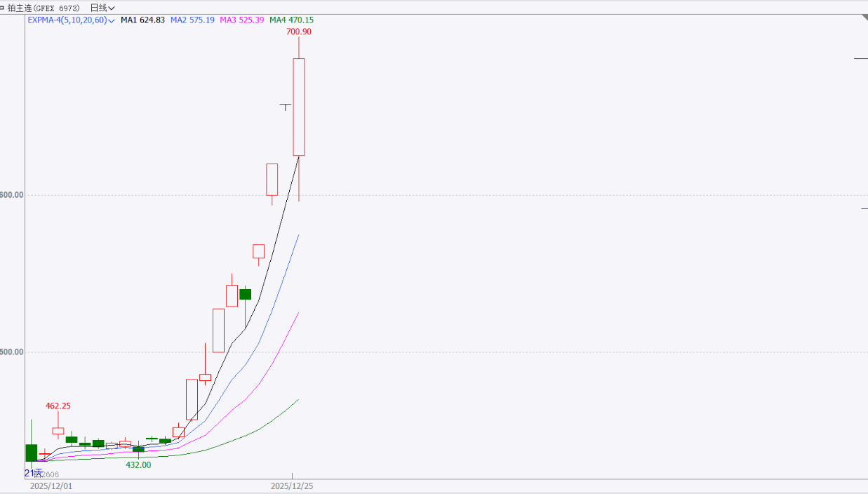This screenshot has width=868, height=494.
Task: Click the 462.25 price annotation
Action: click(x=58, y=406)
